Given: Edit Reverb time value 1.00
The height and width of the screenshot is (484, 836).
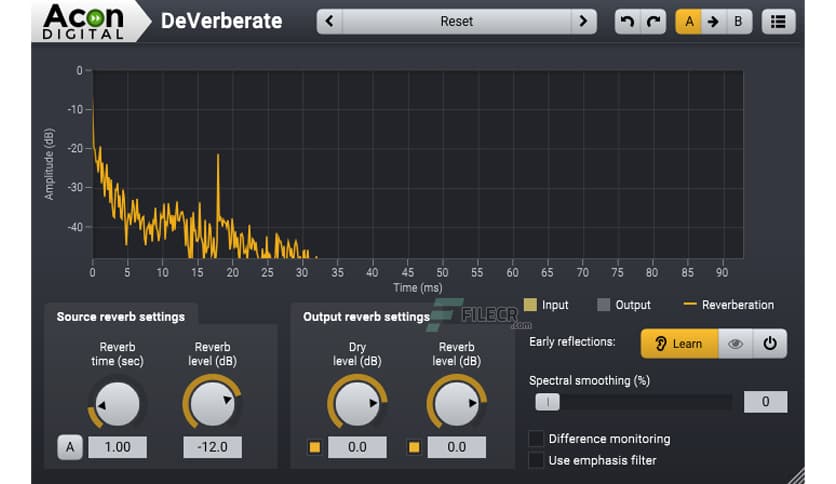Looking at the screenshot, I should point(117,447).
